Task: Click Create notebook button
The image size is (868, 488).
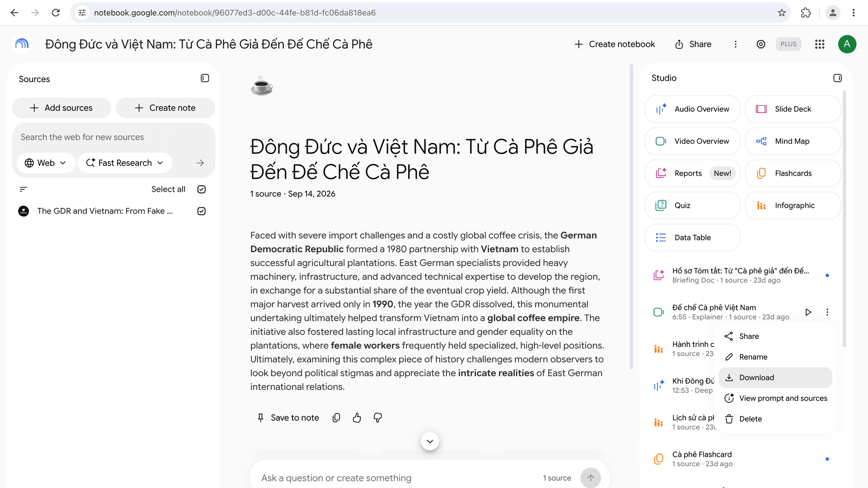Action: [x=614, y=44]
